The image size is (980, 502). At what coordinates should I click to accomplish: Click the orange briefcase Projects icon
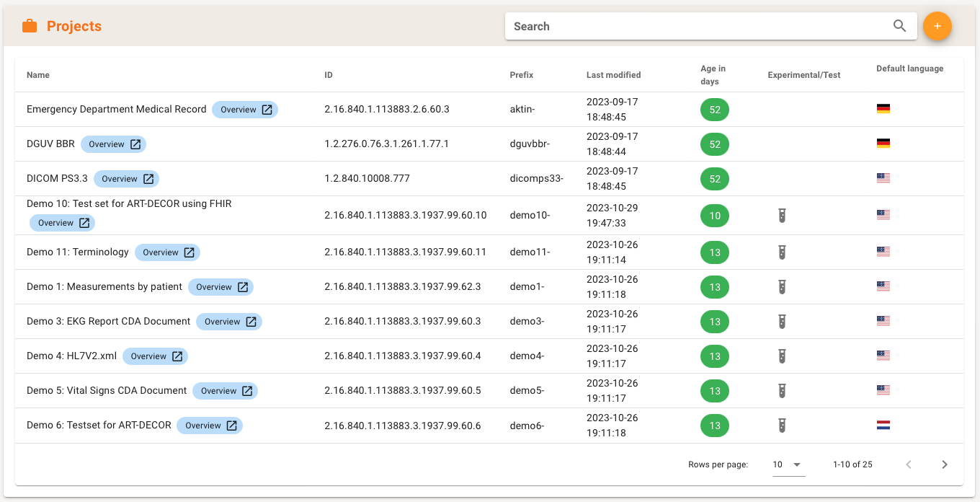point(30,27)
